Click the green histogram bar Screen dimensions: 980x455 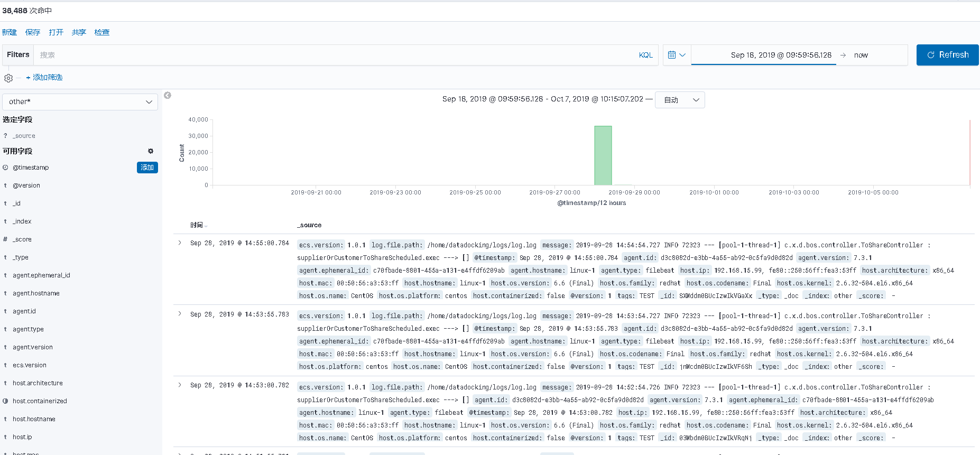coord(603,155)
